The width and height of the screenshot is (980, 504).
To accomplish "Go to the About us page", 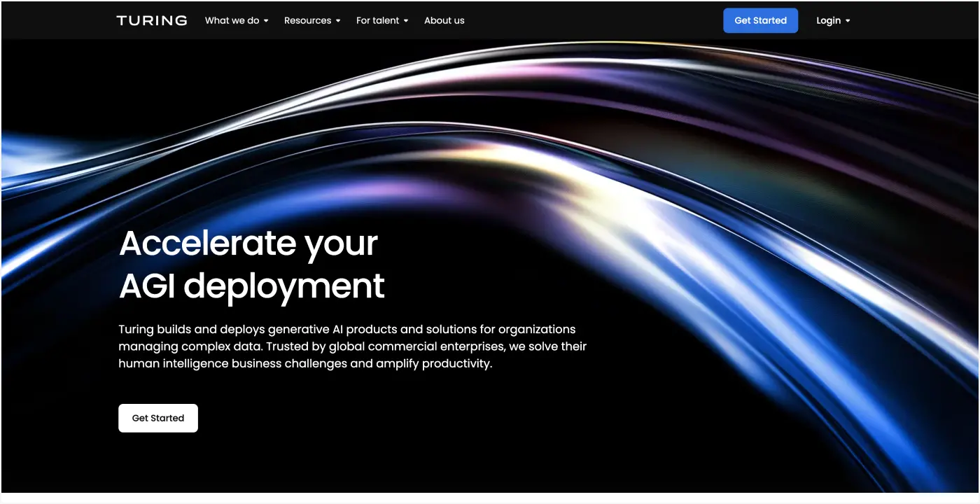I will pyautogui.click(x=444, y=20).
